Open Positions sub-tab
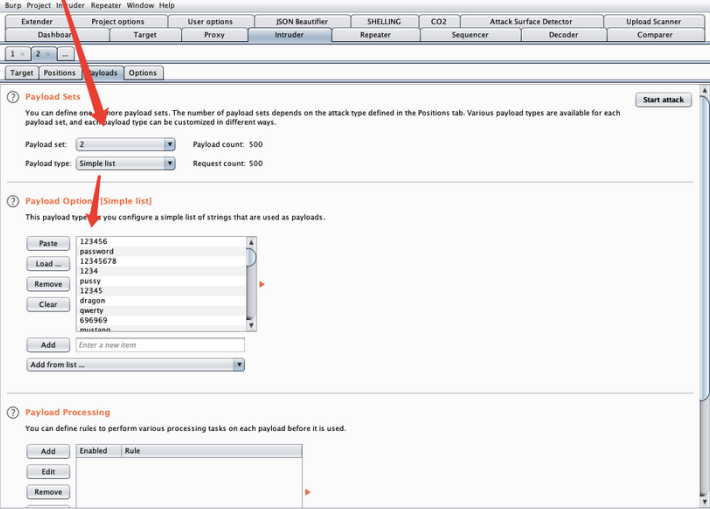710x509 pixels. pyautogui.click(x=60, y=73)
